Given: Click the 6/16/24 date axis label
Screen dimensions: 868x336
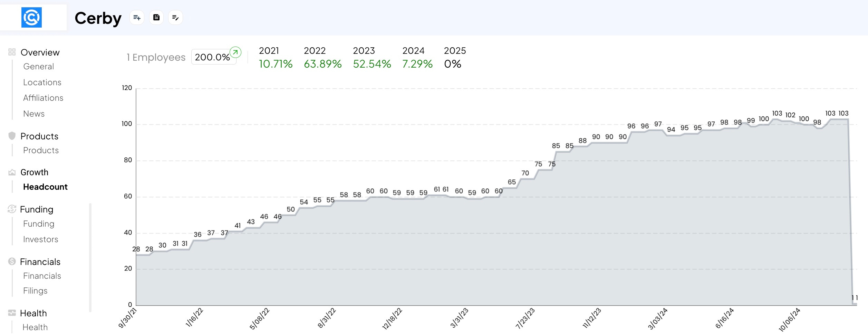Looking at the screenshot, I should click(x=725, y=318).
